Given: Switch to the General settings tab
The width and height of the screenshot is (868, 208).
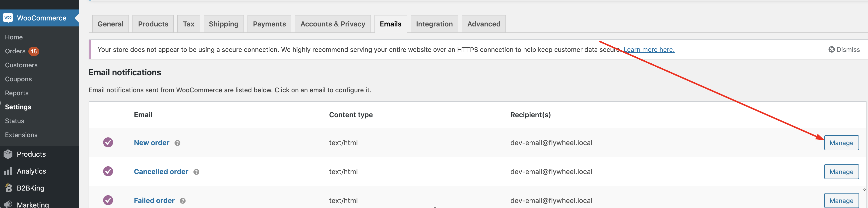Looking at the screenshot, I should tap(111, 24).
